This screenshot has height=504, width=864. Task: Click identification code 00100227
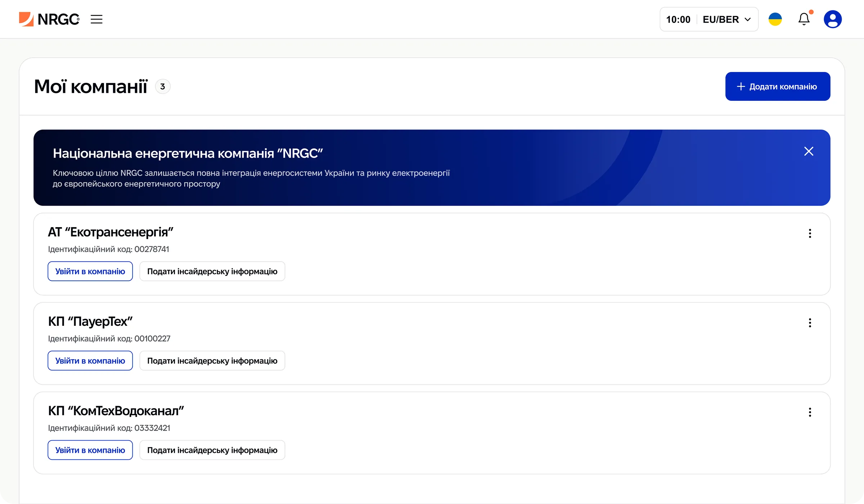(x=152, y=338)
